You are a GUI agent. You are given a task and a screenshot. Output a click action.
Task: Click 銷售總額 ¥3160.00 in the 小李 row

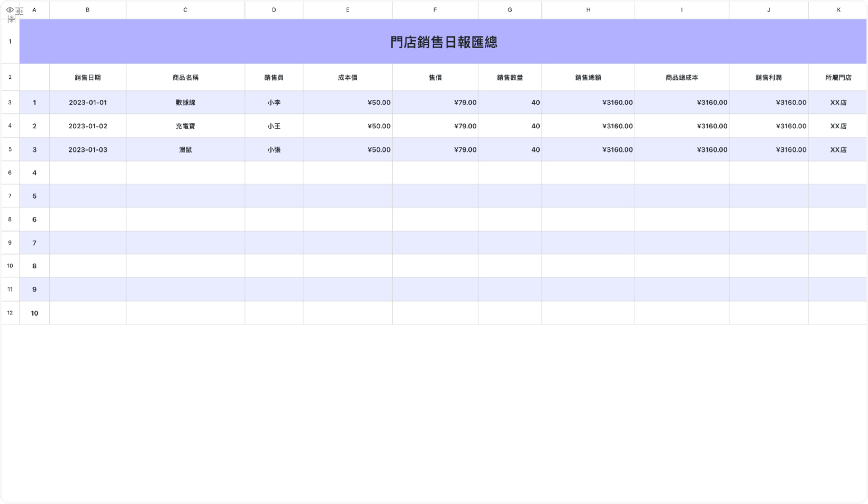tap(588, 102)
